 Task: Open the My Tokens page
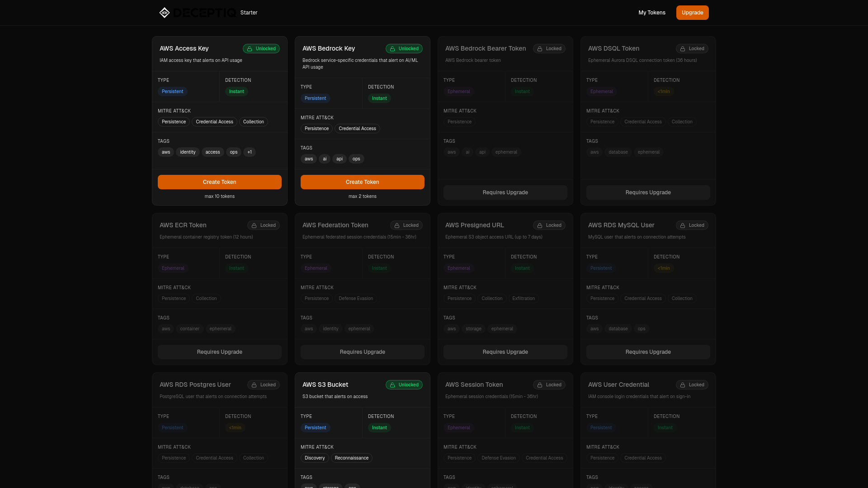[x=651, y=13]
